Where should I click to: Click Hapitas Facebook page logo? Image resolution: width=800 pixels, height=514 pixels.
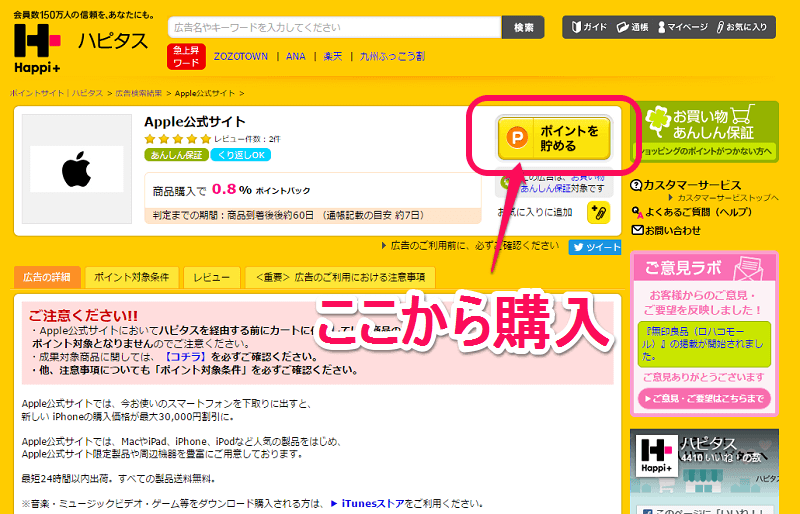(657, 455)
